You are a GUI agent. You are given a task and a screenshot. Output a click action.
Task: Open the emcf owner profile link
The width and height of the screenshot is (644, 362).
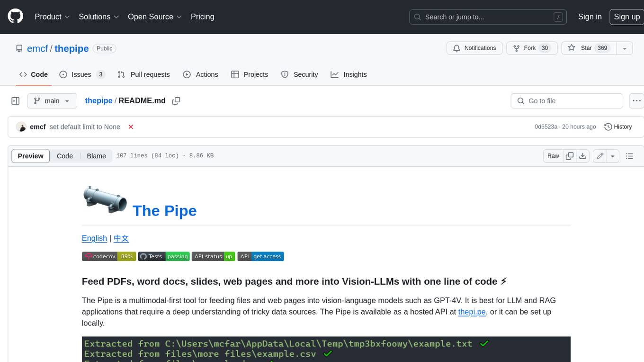click(37, 48)
